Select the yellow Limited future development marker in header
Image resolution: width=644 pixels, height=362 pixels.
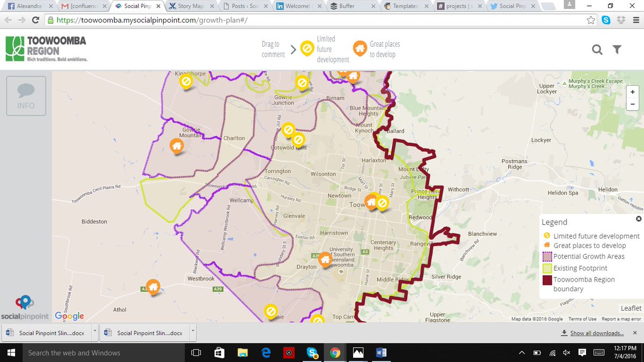pos(306,49)
